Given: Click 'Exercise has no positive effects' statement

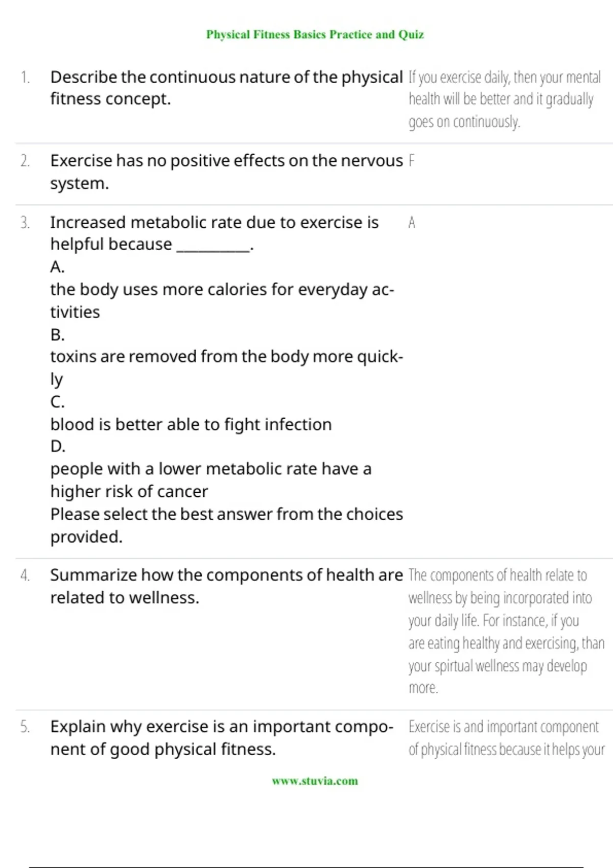Looking at the screenshot, I should 226,172.
